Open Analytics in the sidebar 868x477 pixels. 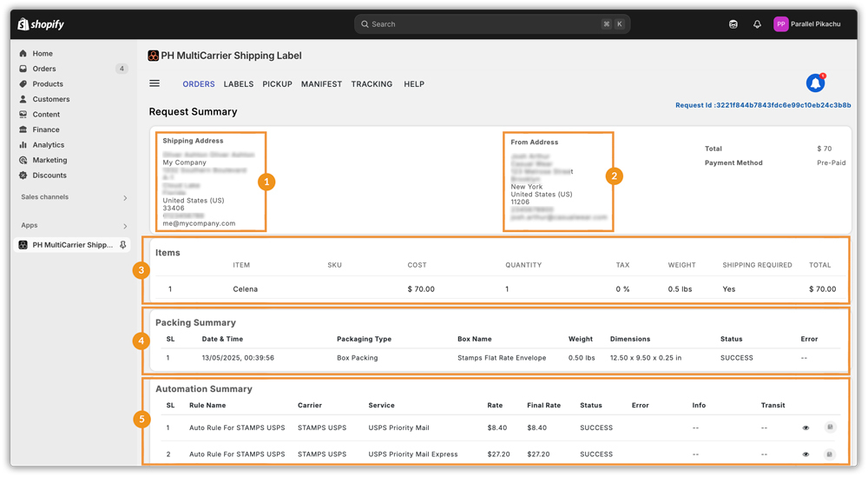[x=48, y=144]
